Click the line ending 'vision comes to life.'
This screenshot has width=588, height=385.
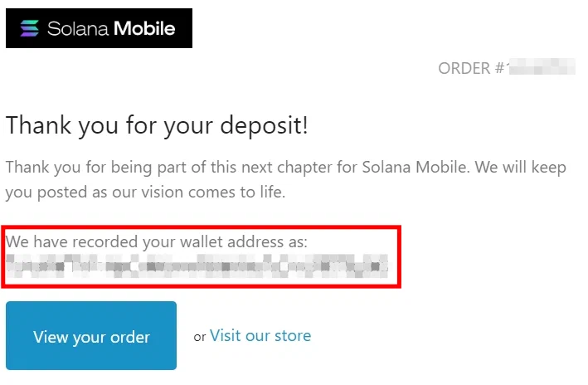pos(148,192)
